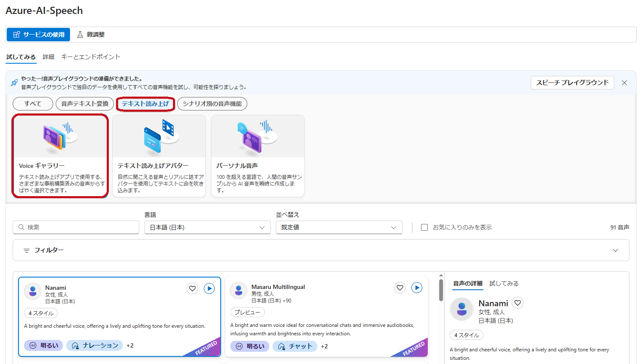Open the Voice ギャラリー card
The image size is (640, 364).
(x=60, y=156)
